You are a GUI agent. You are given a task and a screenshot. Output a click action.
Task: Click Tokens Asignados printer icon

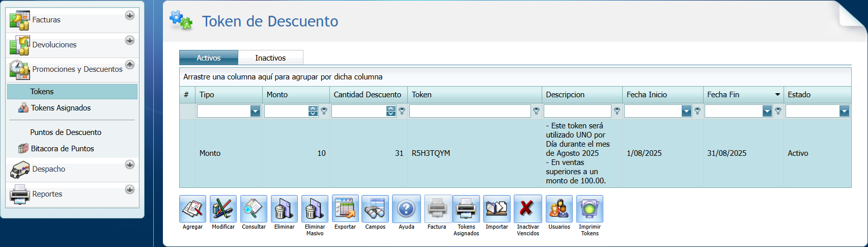466,209
